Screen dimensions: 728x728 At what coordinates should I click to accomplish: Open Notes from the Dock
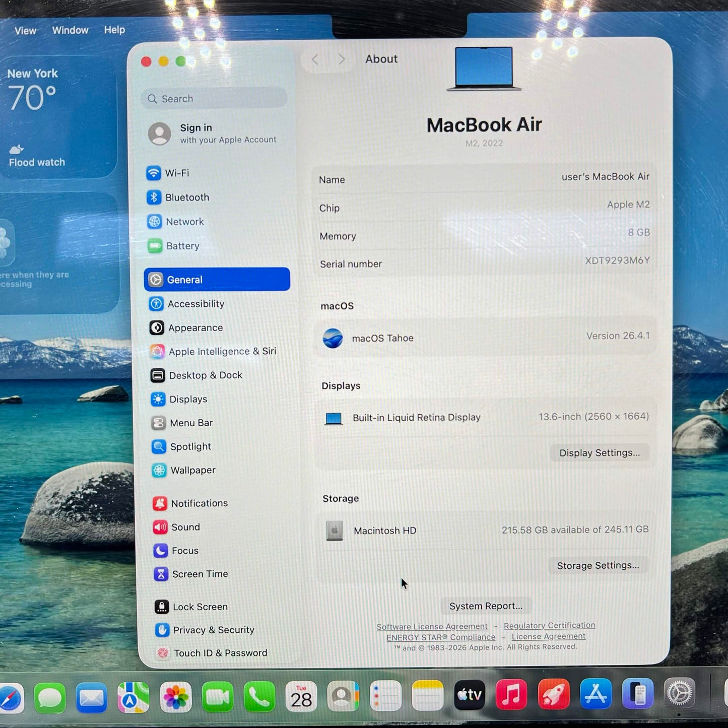pyautogui.click(x=428, y=696)
